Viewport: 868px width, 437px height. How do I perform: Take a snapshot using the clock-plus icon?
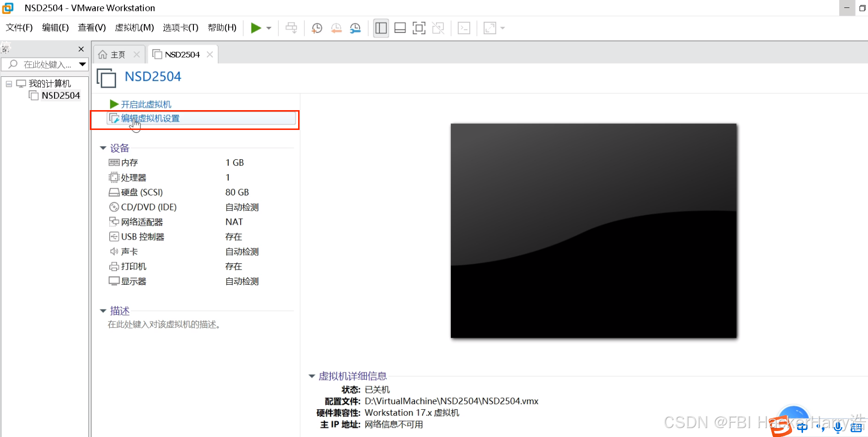[317, 28]
